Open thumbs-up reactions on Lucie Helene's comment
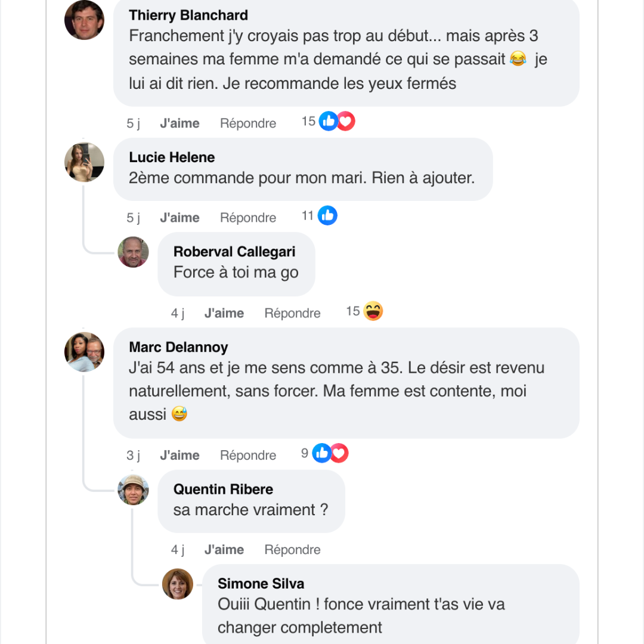This screenshot has height=644, width=644. click(x=327, y=216)
